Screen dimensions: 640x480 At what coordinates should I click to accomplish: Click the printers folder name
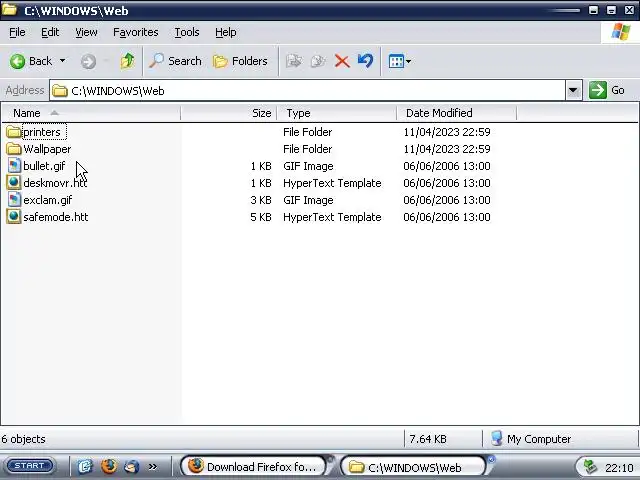[x=42, y=132]
